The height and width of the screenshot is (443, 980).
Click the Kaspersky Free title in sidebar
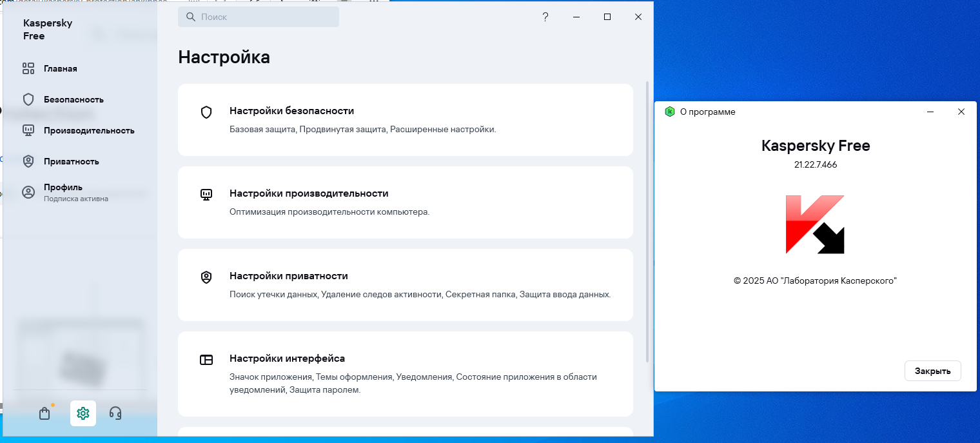pos(48,29)
